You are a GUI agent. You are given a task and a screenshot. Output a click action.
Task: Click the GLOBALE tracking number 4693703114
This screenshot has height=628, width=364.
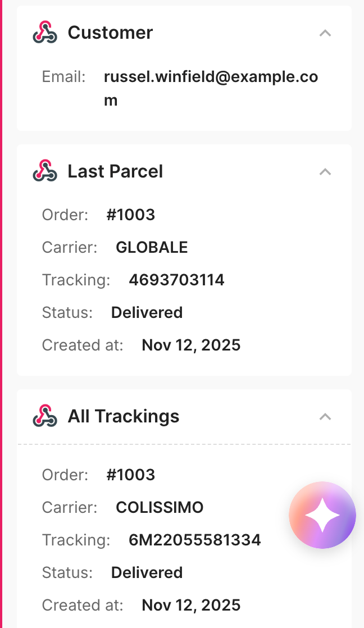(x=176, y=280)
